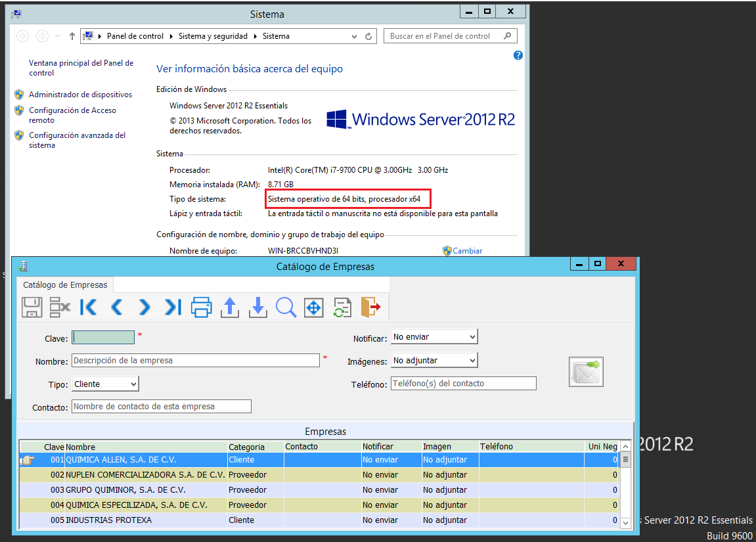Maximize the Catálogo de Empresas window

coord(597,263)
